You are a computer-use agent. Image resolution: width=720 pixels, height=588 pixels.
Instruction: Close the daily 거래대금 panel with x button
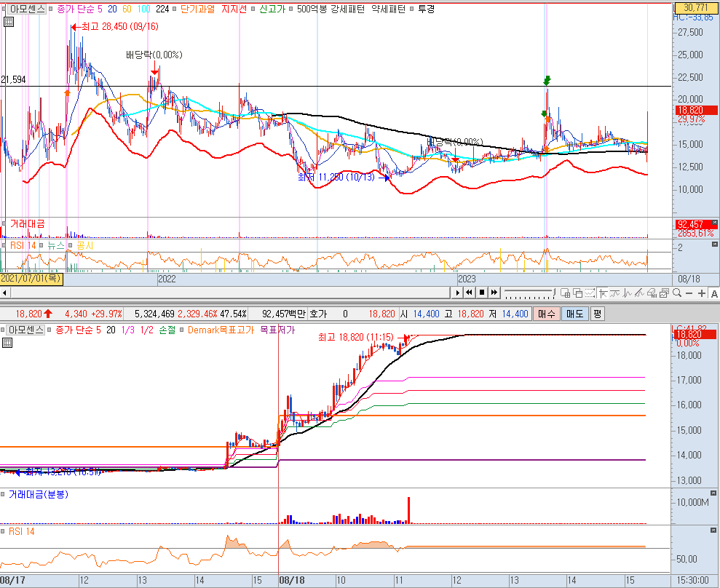[714, 223]
